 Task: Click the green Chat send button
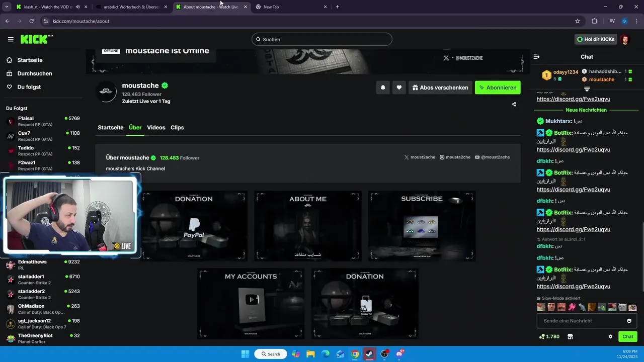coord(628,336)
